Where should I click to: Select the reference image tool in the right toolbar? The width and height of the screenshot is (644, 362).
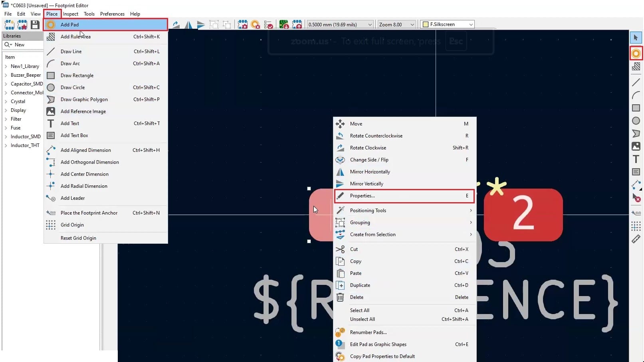click(636, 146)
